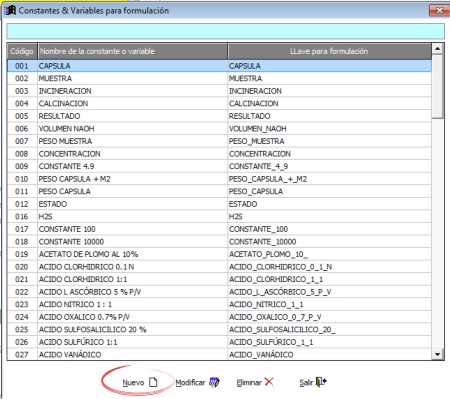Click the Nuevo button label
This screenshot has width=450, height=399.
[133, 383]
